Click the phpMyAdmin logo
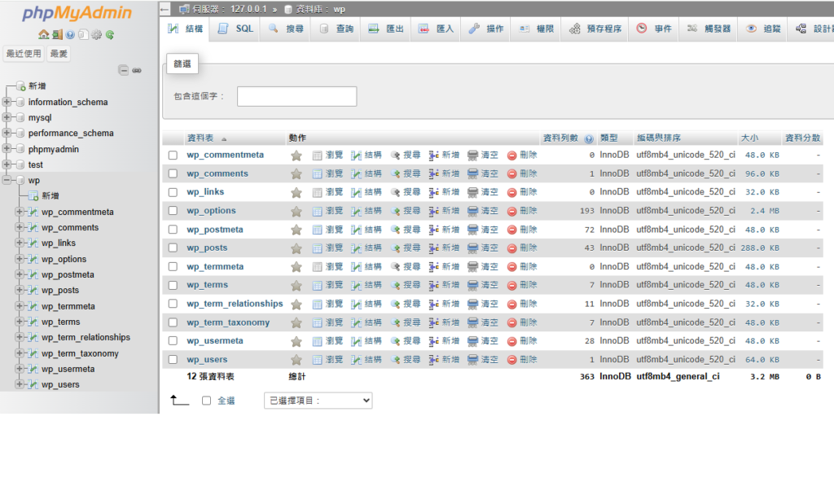The image size is (834, 504). 77,13
